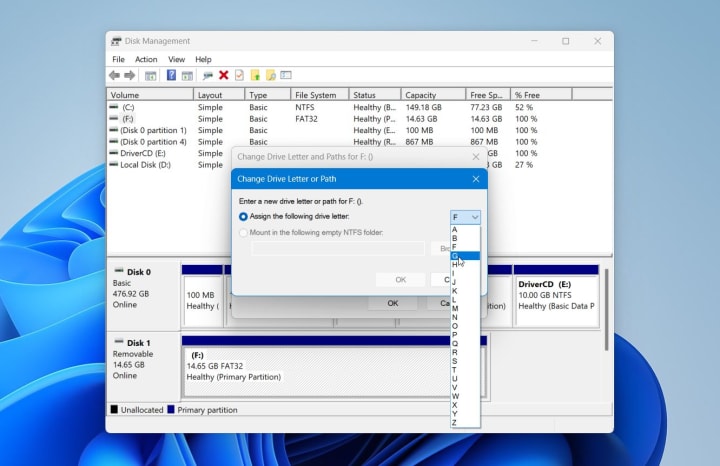Choose letter B in drive letter list
Image resolution: width=720 pixels, height=466 pixels.
pos(465,238)
